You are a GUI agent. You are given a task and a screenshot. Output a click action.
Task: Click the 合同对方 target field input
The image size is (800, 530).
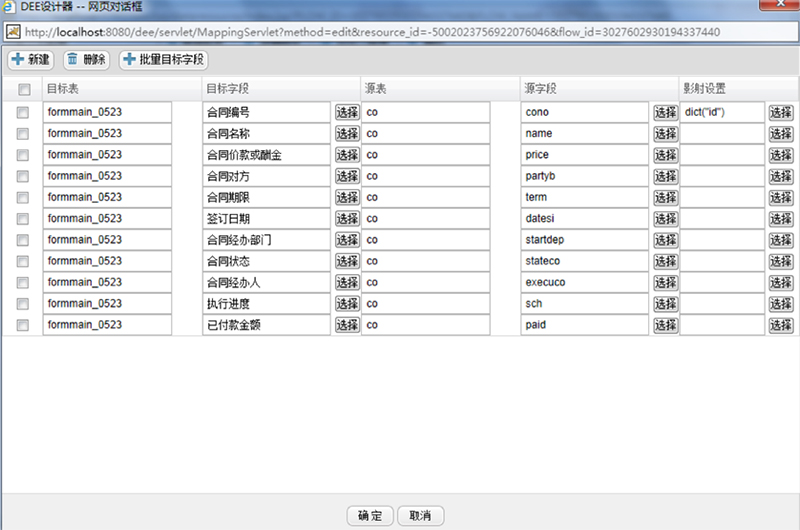pyautogui.click(x=266, y=176)
